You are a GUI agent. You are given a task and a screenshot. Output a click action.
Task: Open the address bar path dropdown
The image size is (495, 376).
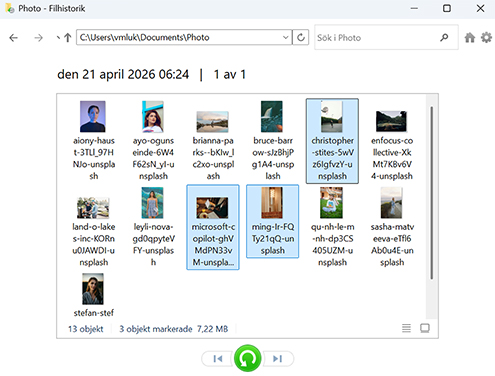tap(285, 37)
